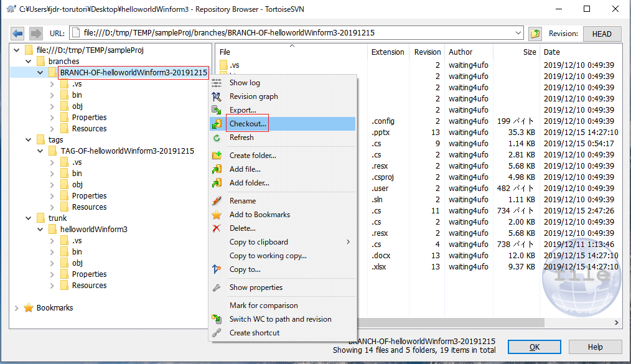Click the Add file icon
This screenshot has width=631, height=364.
coord(217,169)
